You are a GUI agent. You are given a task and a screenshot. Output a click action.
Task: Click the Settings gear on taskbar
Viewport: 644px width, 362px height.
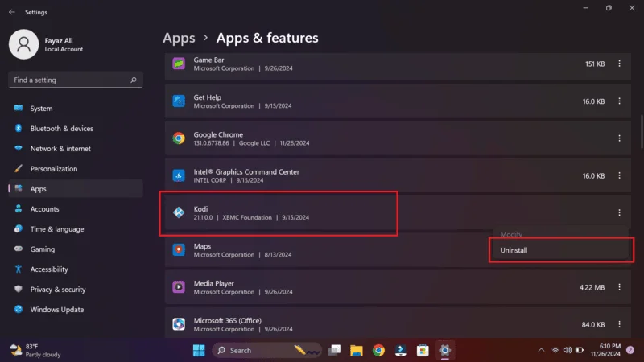[445, 350]
